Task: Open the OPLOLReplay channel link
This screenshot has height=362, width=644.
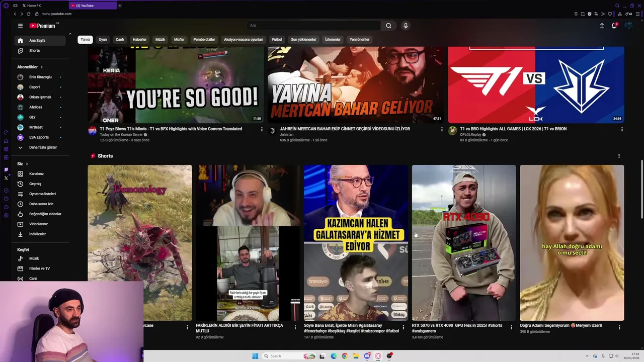Action: click(x=471, y=135)
